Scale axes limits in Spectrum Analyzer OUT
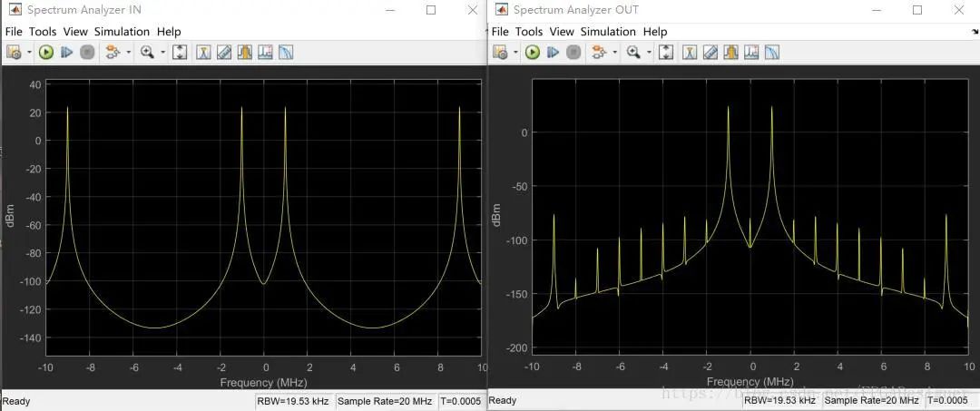Viewport: 980px width, 411px height. [x=666, y=53]
